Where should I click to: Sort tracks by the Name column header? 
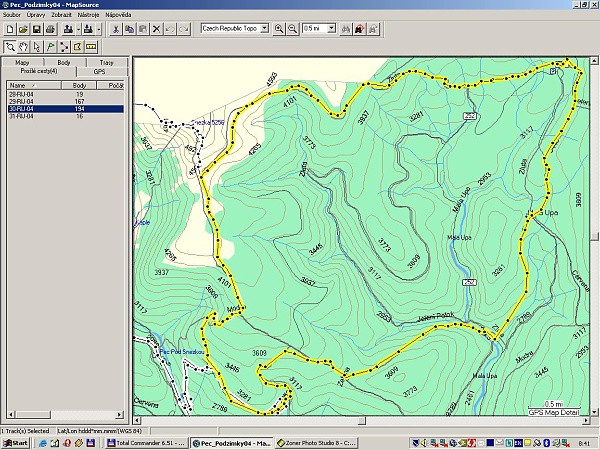[34, 85]
